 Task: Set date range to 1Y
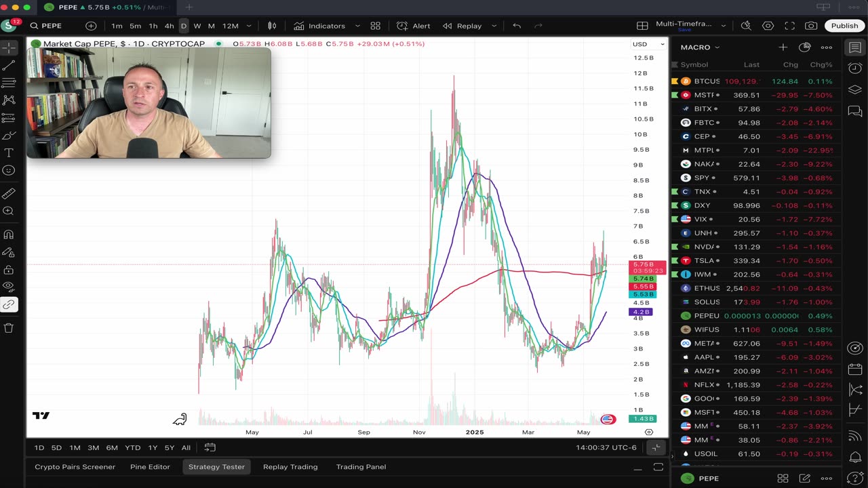[x=153, y=447]
